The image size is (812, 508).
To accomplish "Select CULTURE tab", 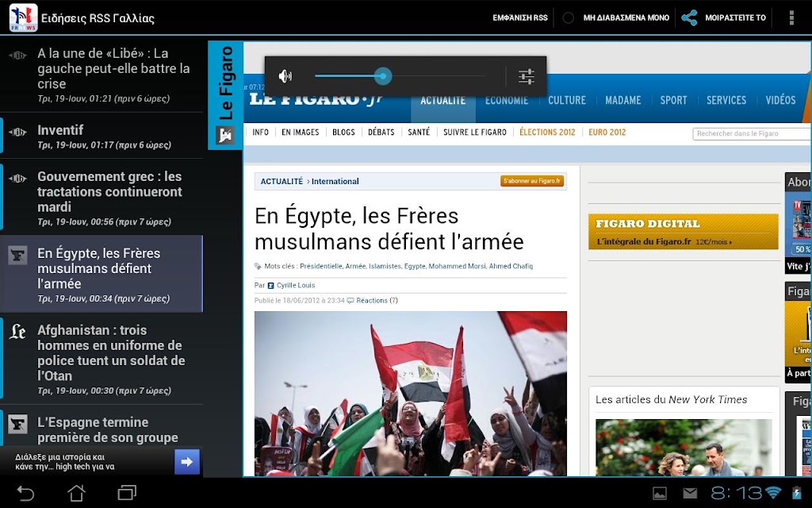I will (x=567, y=100).
